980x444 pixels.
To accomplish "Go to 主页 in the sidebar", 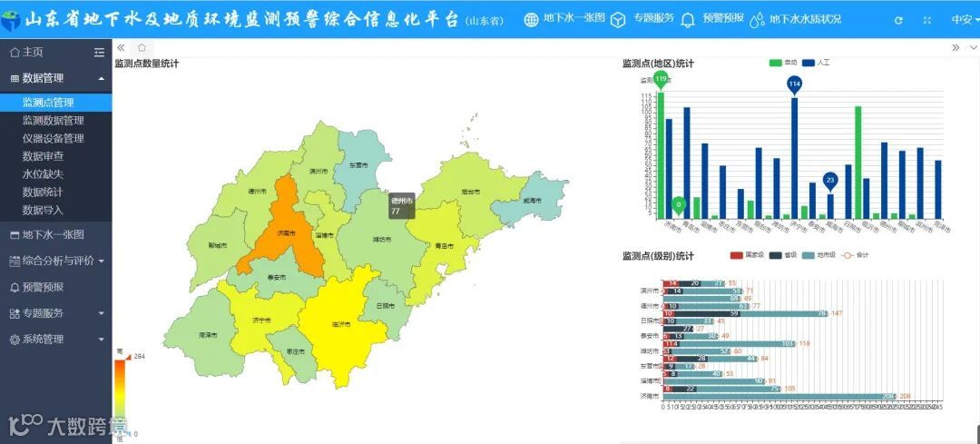I will [x=34, y=53].
